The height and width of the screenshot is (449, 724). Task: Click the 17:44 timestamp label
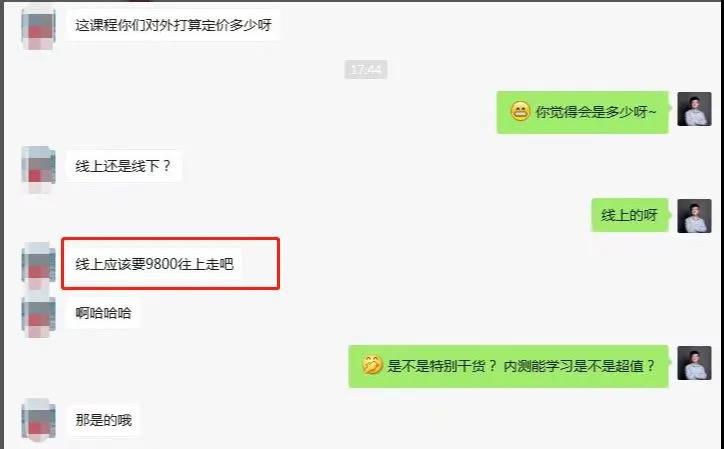pos(365,69)
